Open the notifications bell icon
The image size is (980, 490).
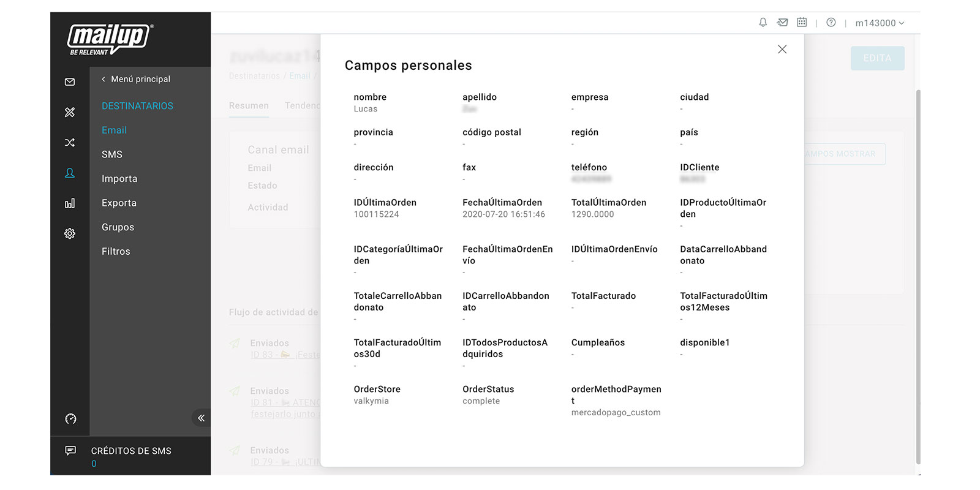coord(763,23)
